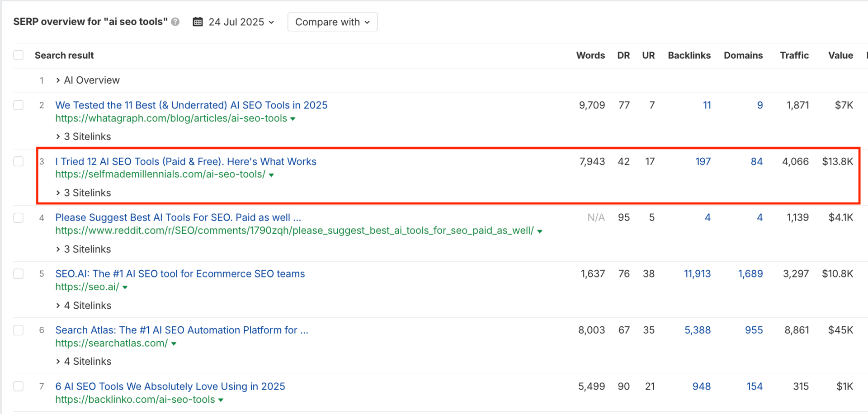Visit the reddit.com r/SEO comments URL link
Screen dimensions: 868x414
pos(294,231)
